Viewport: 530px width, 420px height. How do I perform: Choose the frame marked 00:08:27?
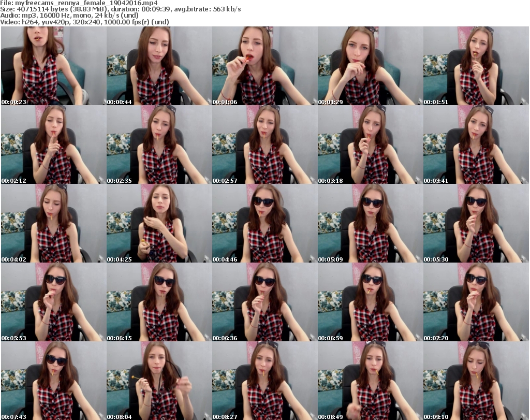pyautogui.click(x=265, y=381)
